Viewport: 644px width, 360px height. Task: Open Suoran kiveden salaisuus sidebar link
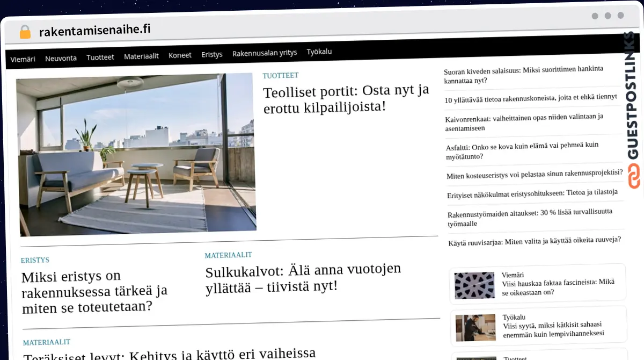523,75
